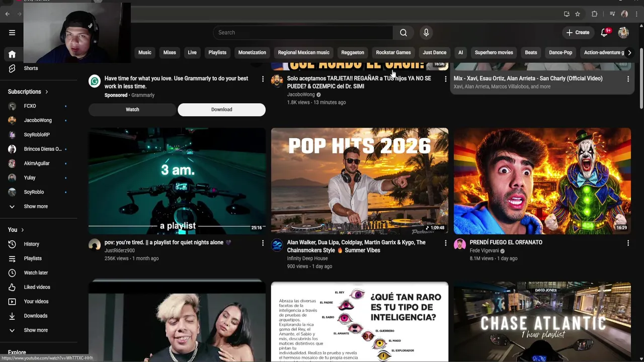Select the Regional Mexican music chip

pos(303,53)
